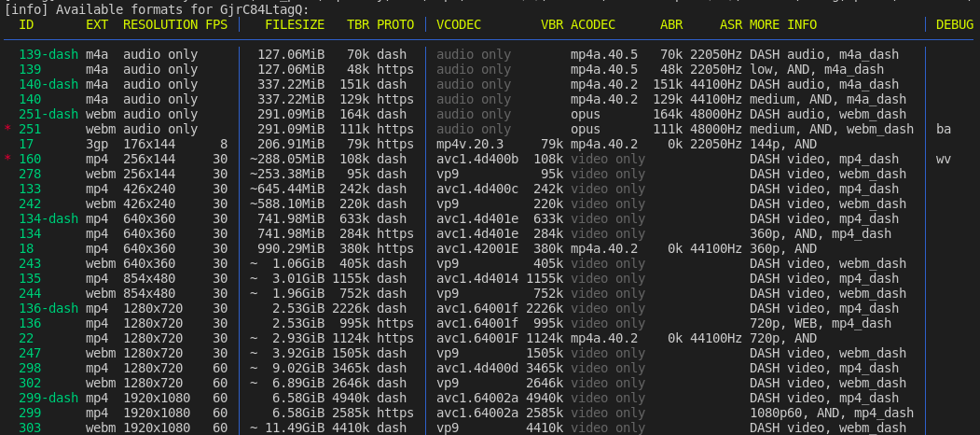The image size is (980, 435).
Task: Click the 22050Hz value in the 139-dash row
Action: click(x=715, y=54)
